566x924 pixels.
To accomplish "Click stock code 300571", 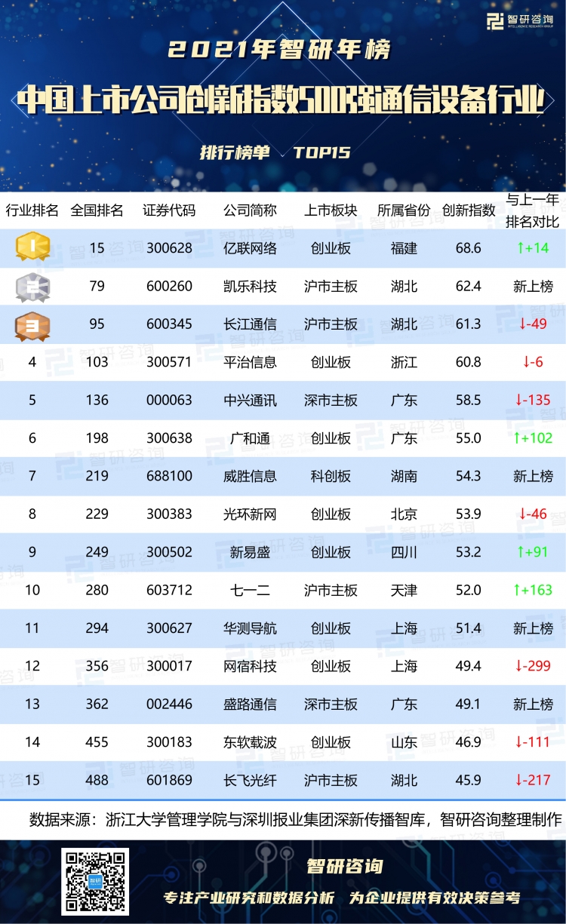I will point(169,362).
